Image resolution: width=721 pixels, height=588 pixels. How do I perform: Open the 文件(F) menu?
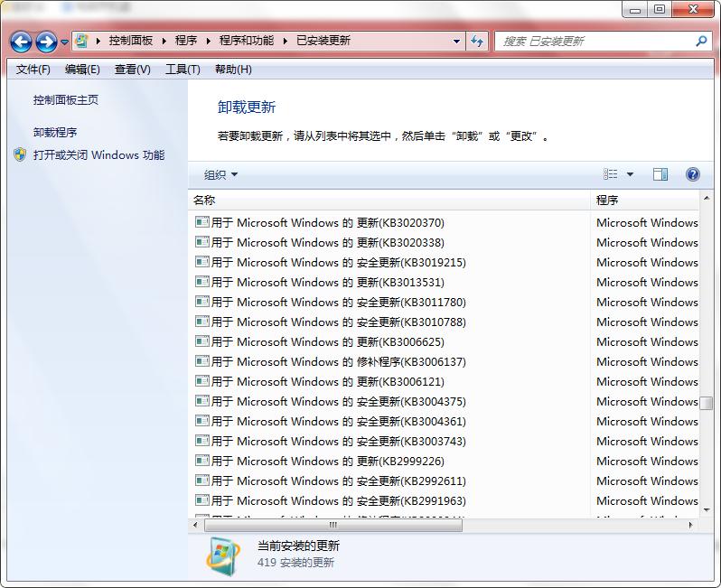point(33,70)
